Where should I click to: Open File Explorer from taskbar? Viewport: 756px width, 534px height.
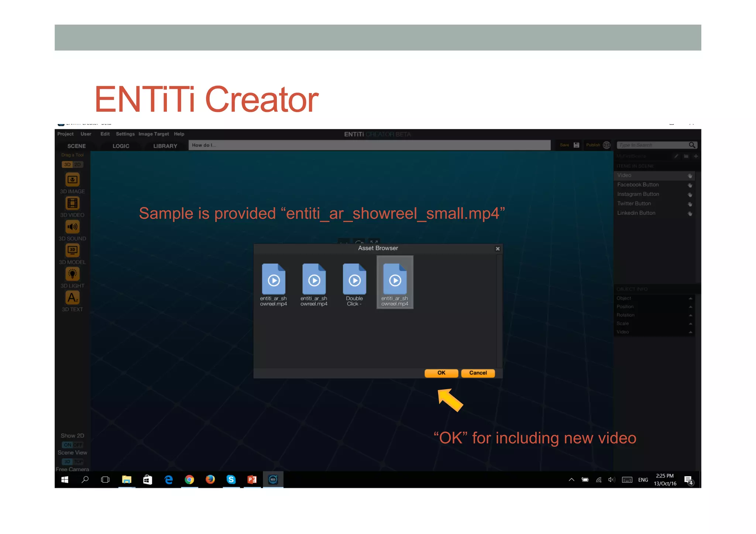(127, 479)
